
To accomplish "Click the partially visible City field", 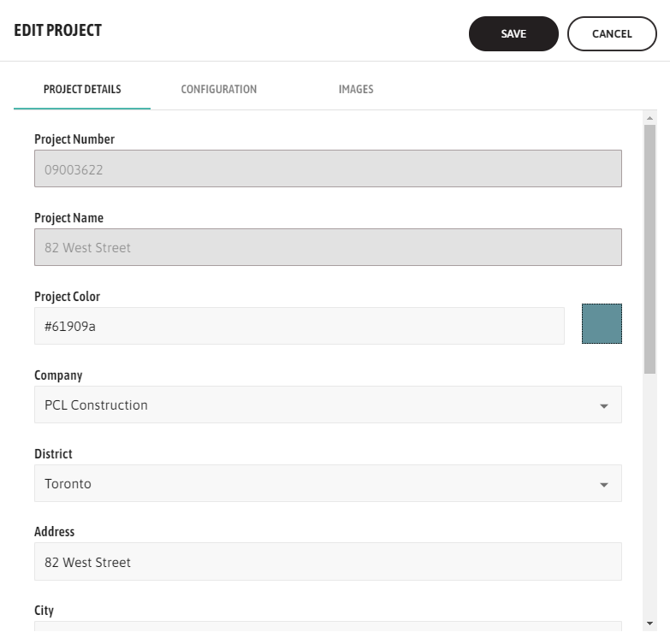I will [x=328, y=626].
